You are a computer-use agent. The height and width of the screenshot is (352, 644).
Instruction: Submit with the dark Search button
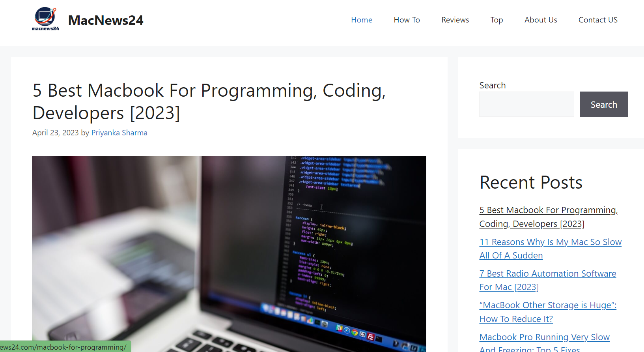pyautogui.click(x=604, y=104)
